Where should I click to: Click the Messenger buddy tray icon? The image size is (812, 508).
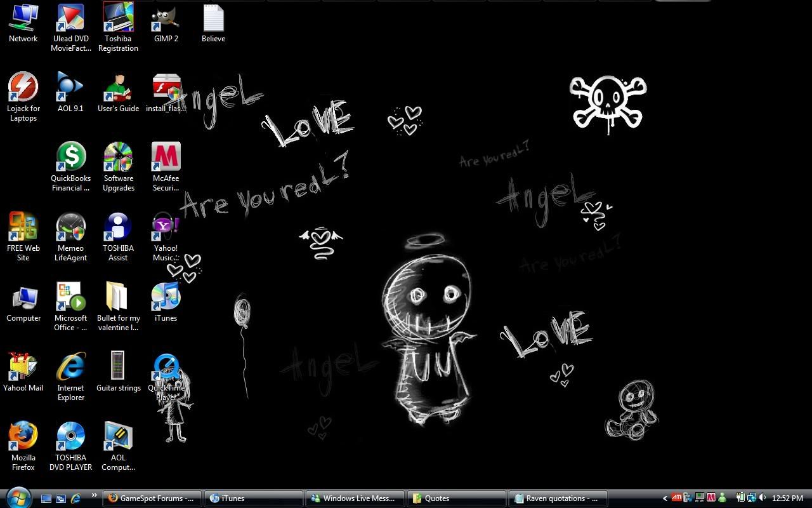pos(722,498)
